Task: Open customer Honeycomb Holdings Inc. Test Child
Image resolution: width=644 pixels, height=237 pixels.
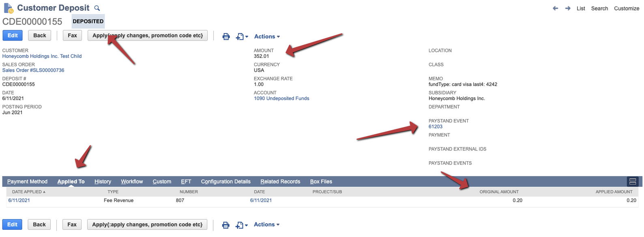Action: tap(42, 56)
